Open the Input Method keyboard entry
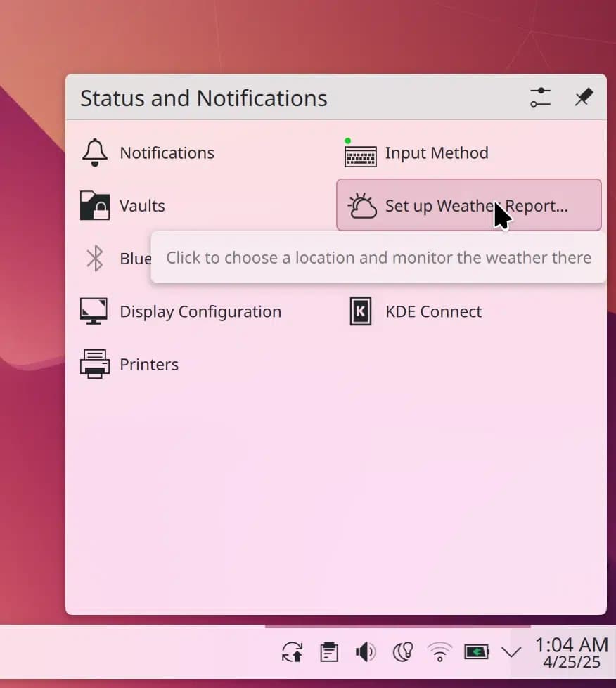The image size is (616, 688). point(469,152)
